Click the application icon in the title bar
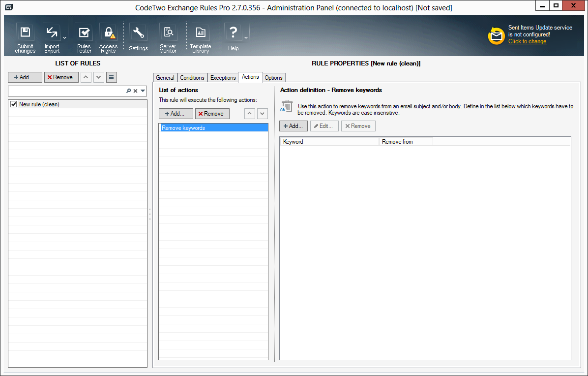The image size is (588, 376). point(9,7)
